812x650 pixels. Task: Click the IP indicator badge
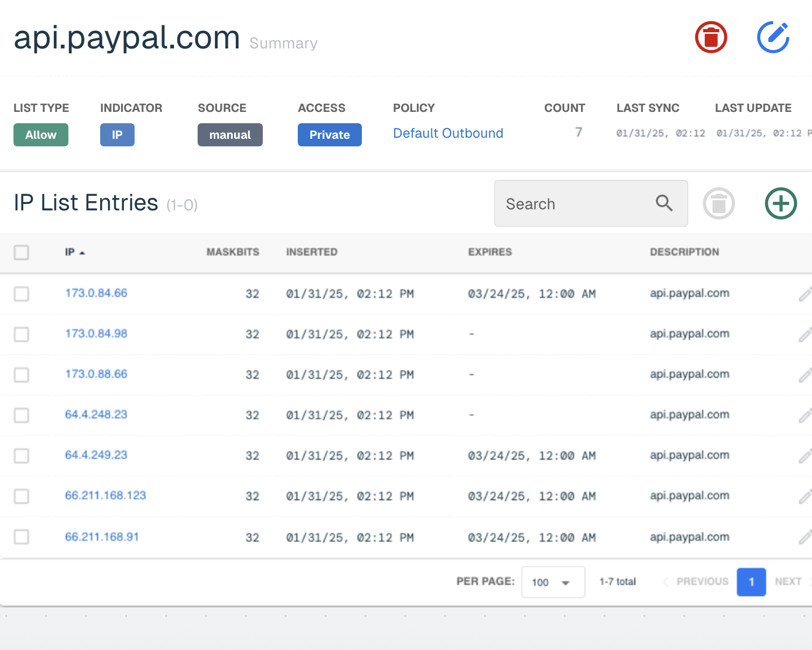pos(117,135)
